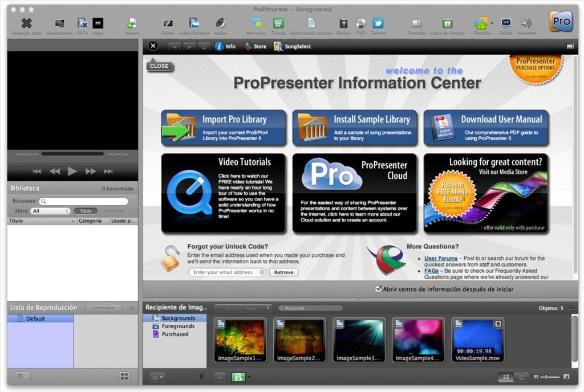Screen dimensions: 584x392
Task: Go forward in information center browser
Action: point(189,47)
